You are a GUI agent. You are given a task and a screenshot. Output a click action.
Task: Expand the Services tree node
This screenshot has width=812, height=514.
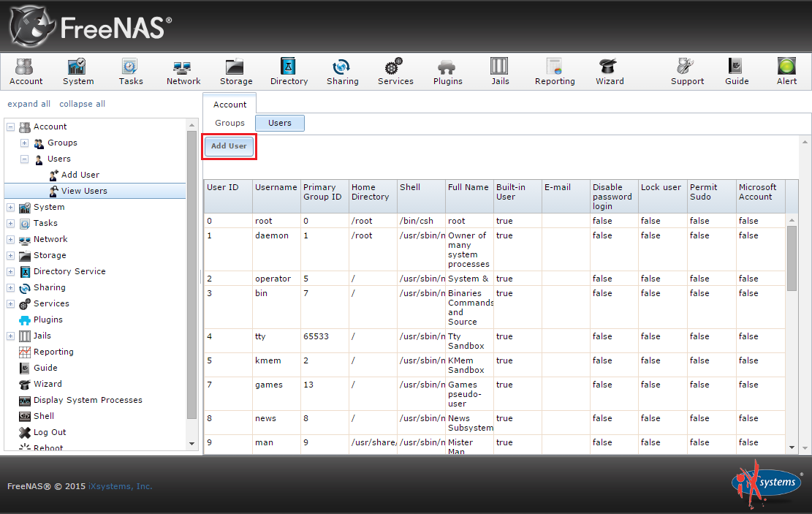pyautogui.click(x=10, y=303)
